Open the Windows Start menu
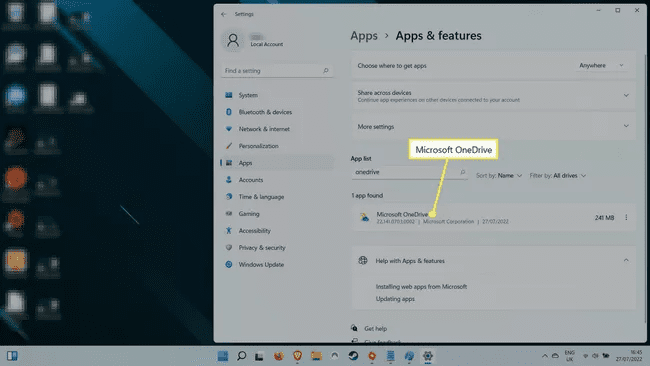The height and width of the screenshot is (366, 650). 223,356
